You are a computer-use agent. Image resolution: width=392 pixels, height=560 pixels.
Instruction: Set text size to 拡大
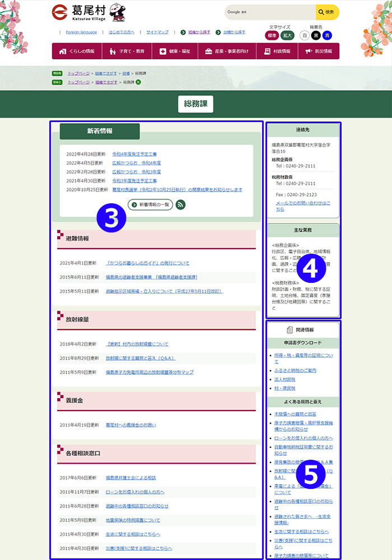[287, 35]
